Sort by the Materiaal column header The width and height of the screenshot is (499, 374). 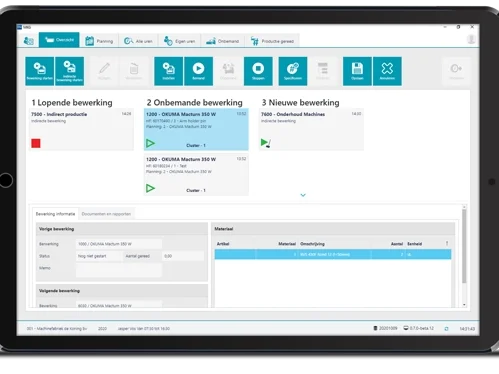[x=287, y=244]
